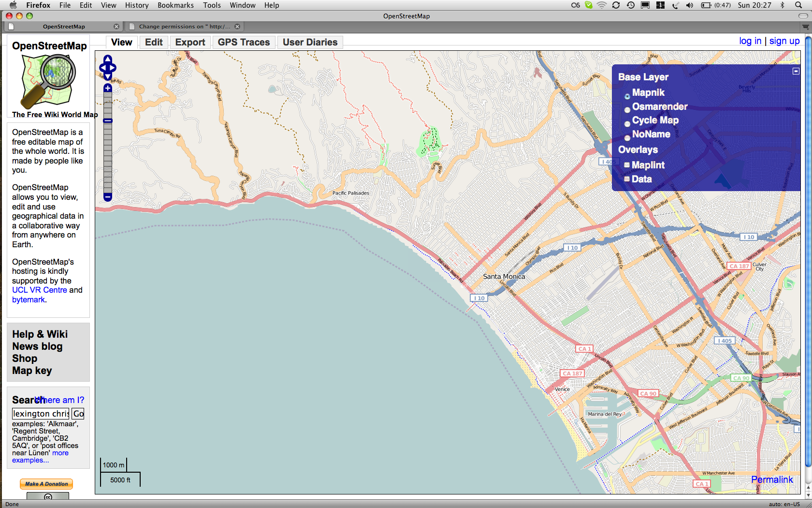Image resolution: width=812 pixels, height=508 pixels.
Task: Open the Export tab
Action: tap(190, 43)
